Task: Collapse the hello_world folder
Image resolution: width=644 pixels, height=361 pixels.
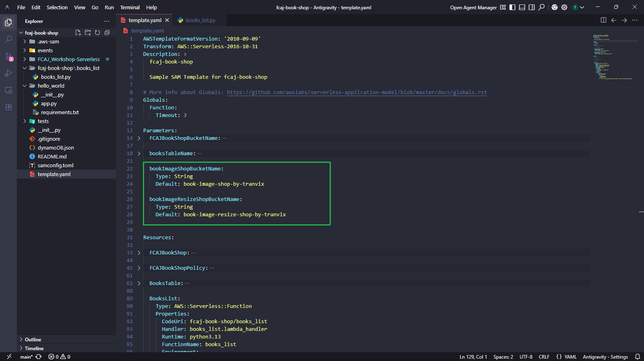Action: click(x=25, y=86)
